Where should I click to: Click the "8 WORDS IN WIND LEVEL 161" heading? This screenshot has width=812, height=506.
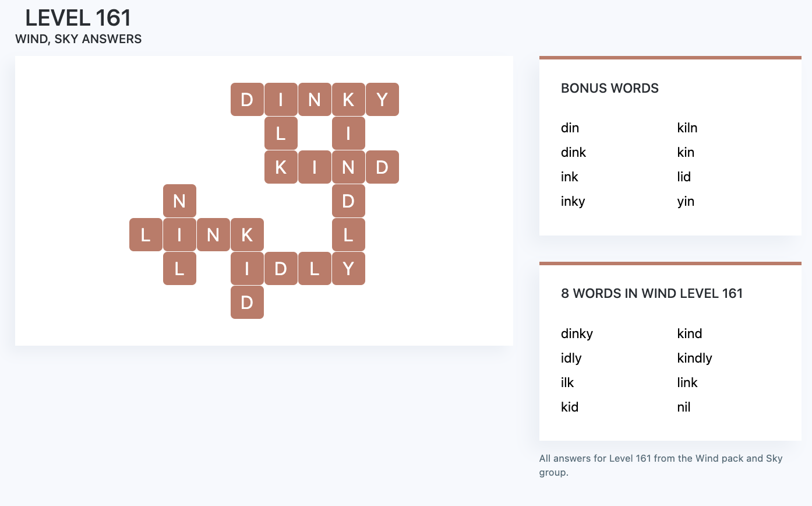pos(651,293)
